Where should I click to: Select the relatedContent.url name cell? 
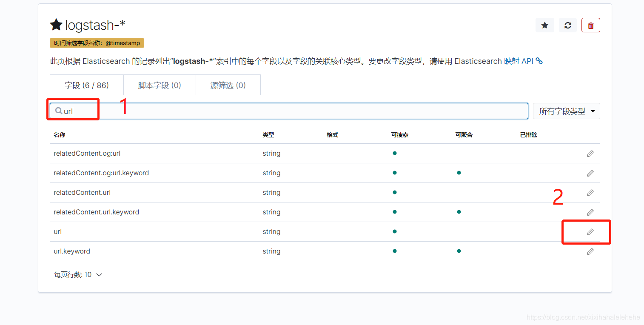point(82,193)
